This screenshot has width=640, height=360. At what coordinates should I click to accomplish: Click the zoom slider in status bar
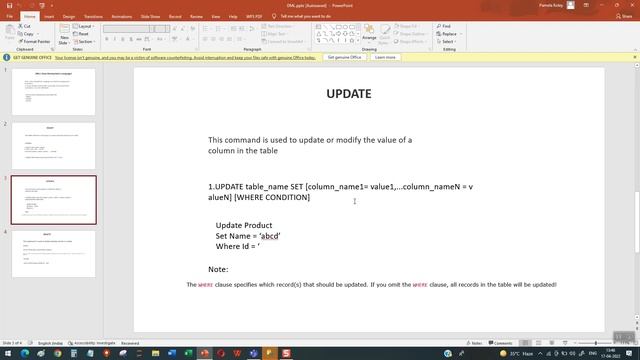[x=596, y=343]
